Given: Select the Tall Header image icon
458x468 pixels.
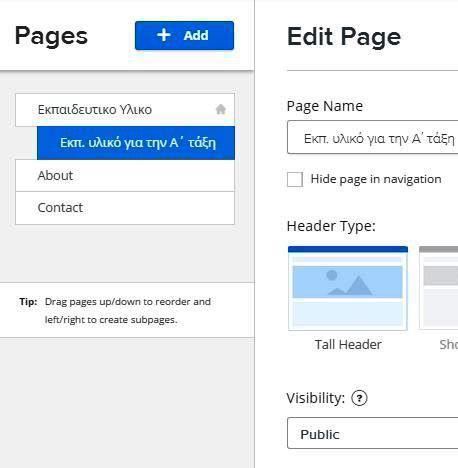Looking at the screenshot, I should (347, 282).
